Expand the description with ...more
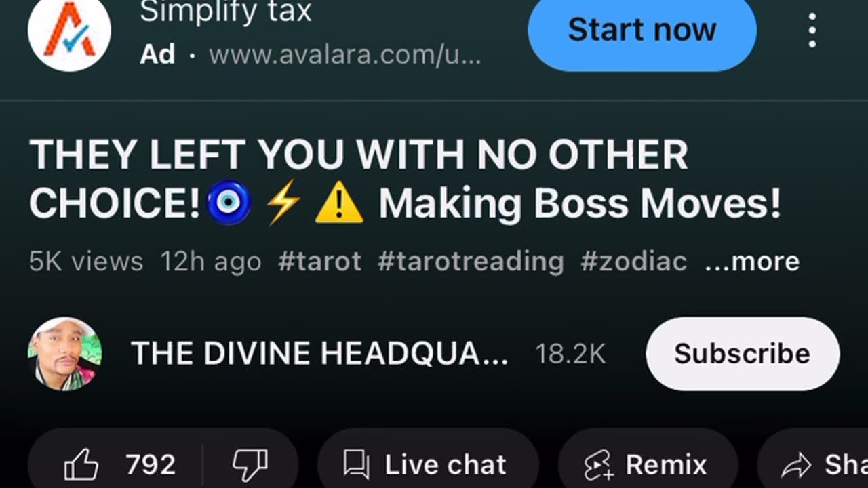The height and width of the screenshot is (488, 868). tap(751, 261)
